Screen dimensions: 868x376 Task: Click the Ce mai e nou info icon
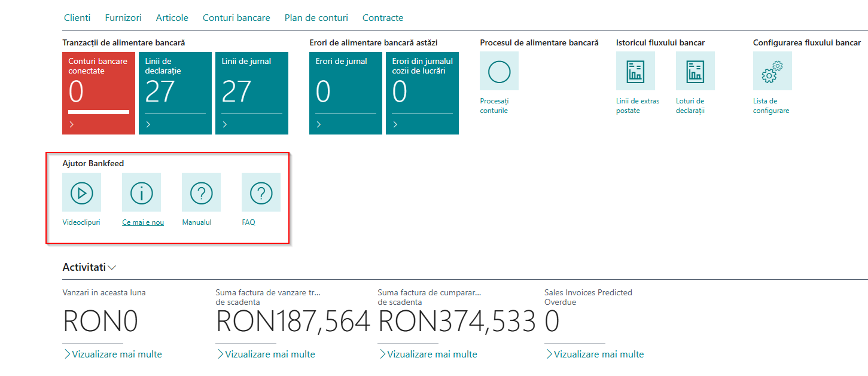click(141, 192)
